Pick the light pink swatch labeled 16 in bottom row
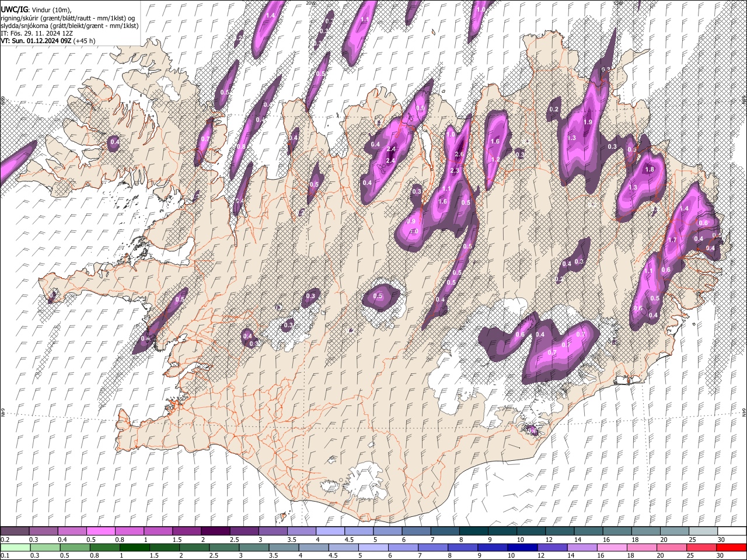Screen dimensions: 747x560 (612, 548)
